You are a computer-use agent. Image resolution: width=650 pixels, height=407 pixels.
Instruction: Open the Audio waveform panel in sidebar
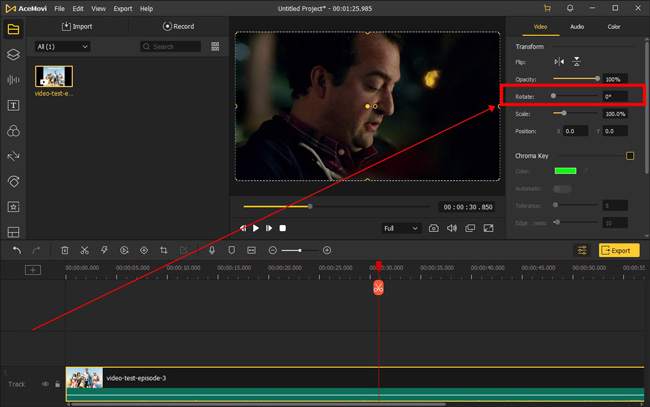click(13, 80)
